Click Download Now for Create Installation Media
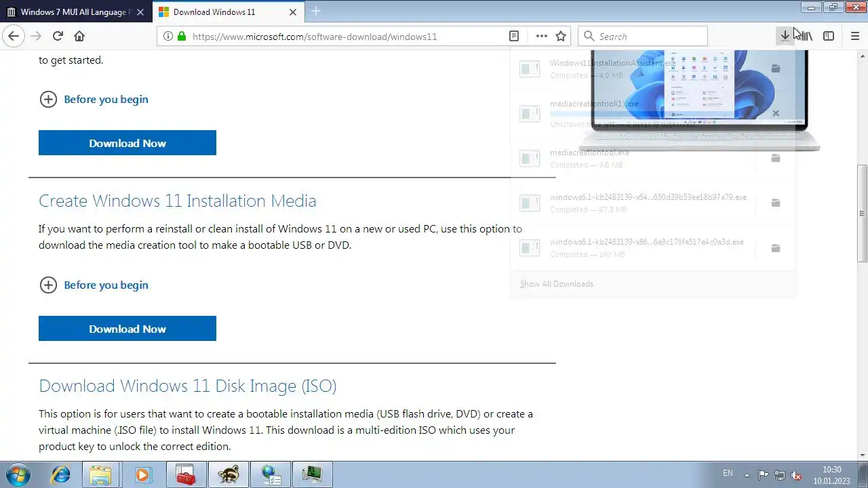 [127, 329]
